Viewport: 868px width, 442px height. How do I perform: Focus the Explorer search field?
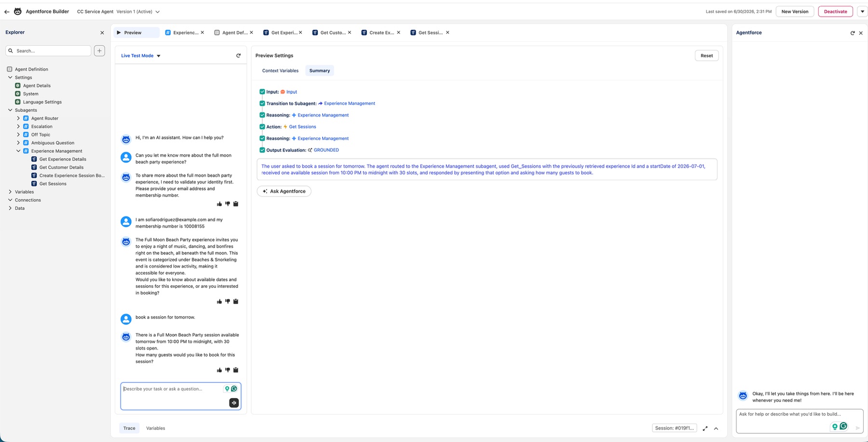tap(48, 51)
